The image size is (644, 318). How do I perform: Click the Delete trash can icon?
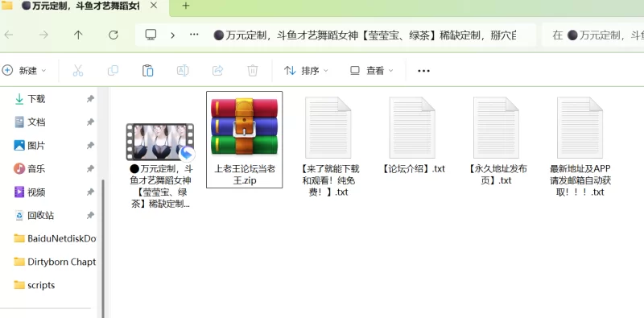point(253,71)
